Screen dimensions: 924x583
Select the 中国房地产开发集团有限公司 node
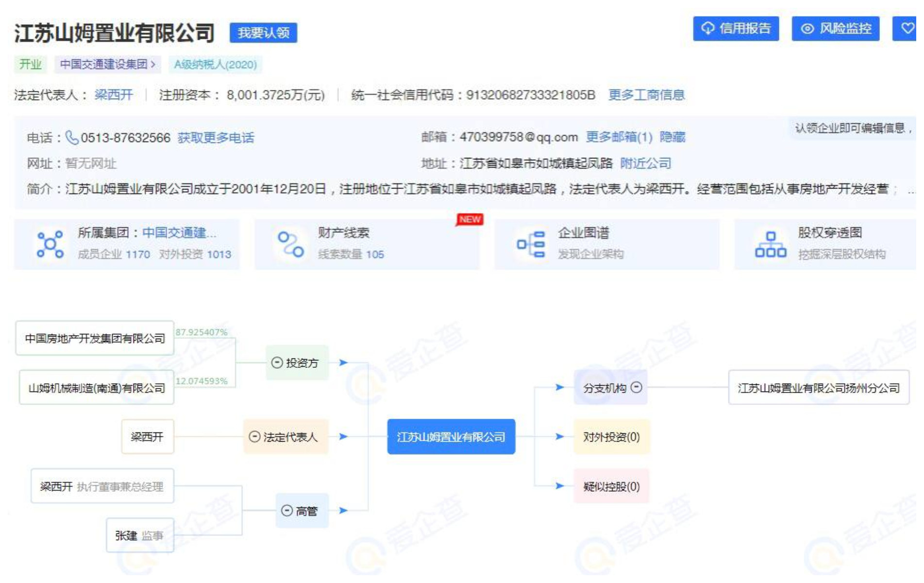(x=95, y=339)
